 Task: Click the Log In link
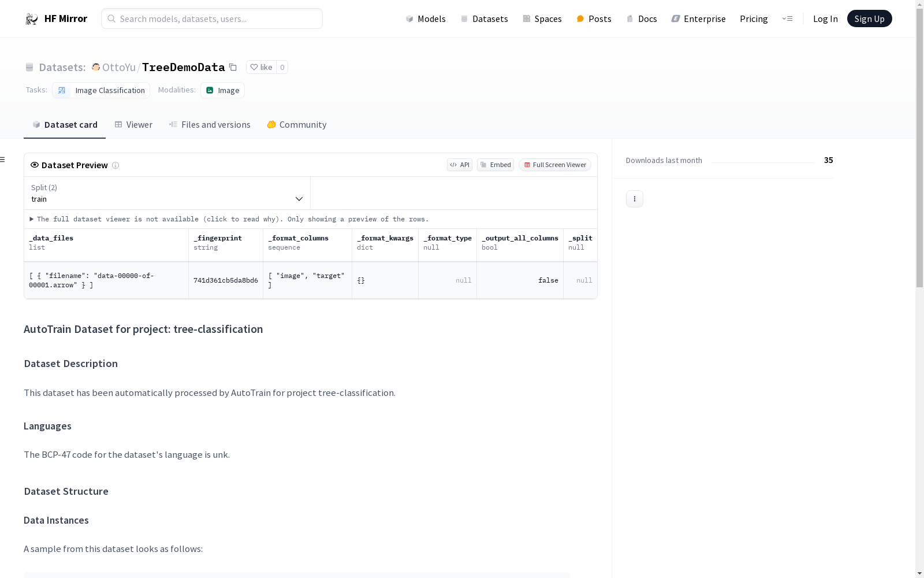pyautogui.click(x=825, y=18)
